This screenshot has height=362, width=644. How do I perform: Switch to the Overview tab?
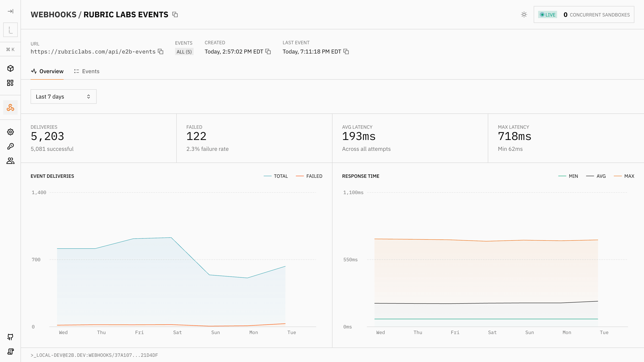pos(47,71)
